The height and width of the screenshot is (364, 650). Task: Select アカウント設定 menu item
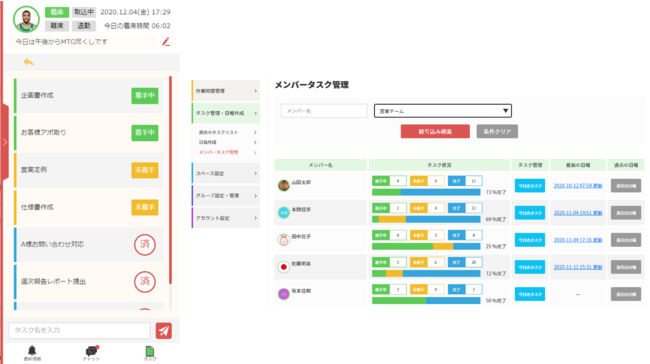pyautogui.click(x=226, y=218)
